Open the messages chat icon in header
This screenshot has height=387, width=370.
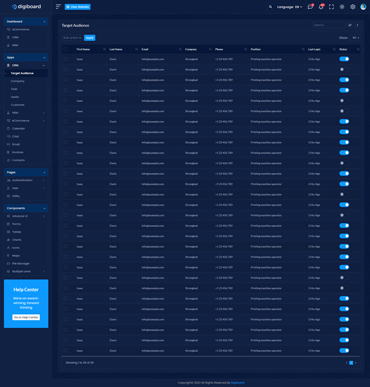(x=310, y=7)
